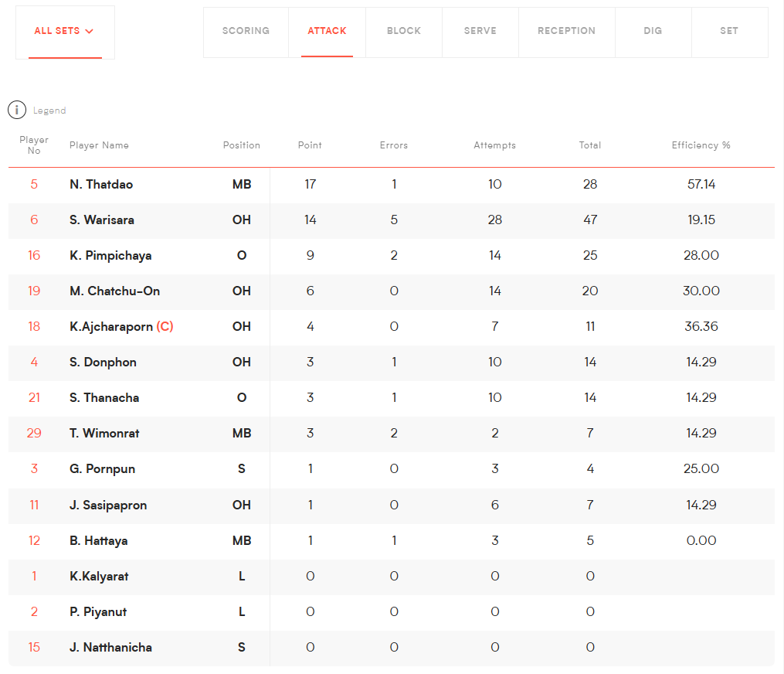
Task: Open the Set tab
Action: [729, 31]
